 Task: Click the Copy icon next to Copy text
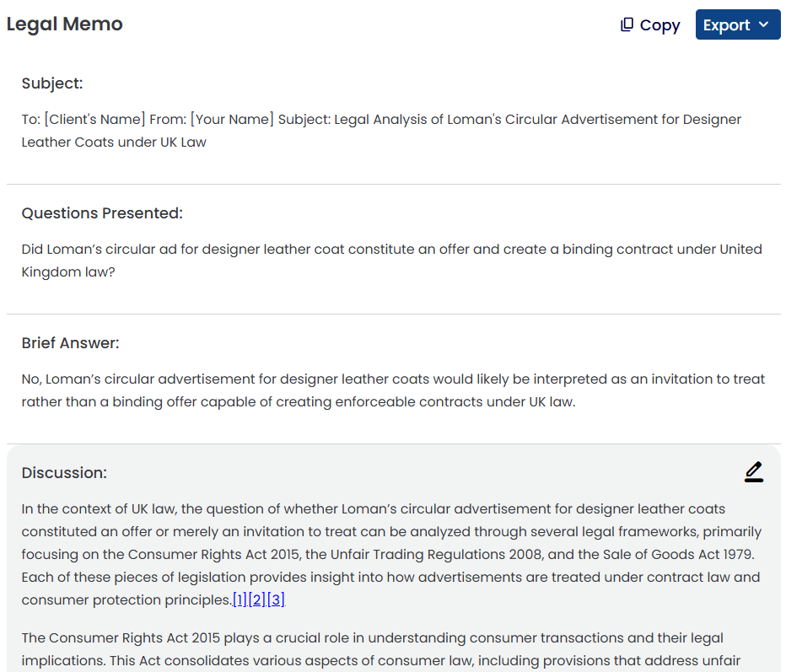click(x=627, y=24)
